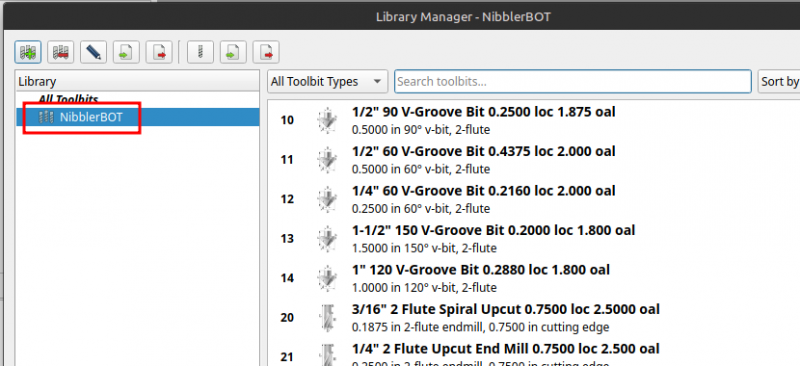Click the Export Library icon left of the toolbar divider
Screen dimensions: 800x366
click(x=159, y=52)
